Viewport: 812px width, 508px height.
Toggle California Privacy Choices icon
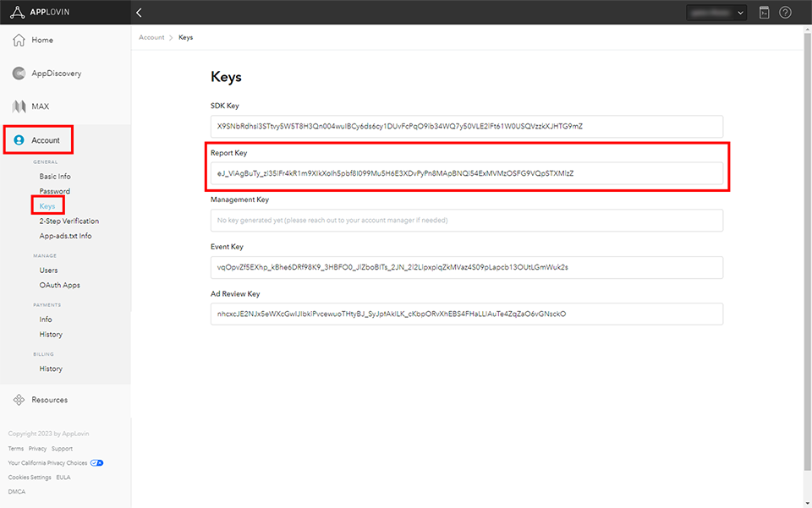pyautogui.click(x=96, y=463)
